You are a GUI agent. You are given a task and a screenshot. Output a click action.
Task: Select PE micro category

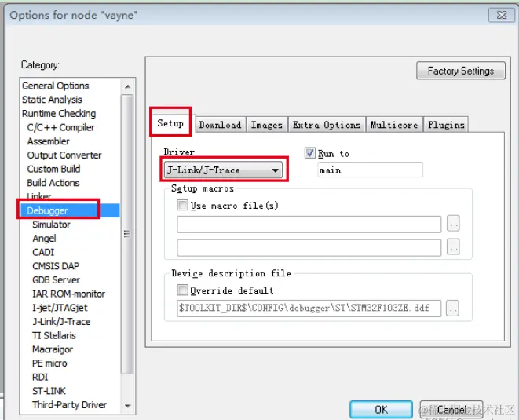(49, 363)
